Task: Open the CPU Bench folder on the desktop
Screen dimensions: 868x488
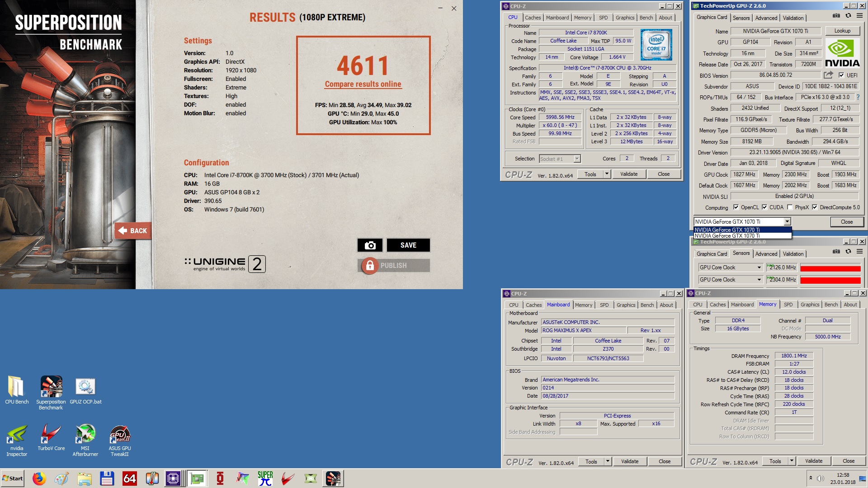Action: (x=17, y=390)
